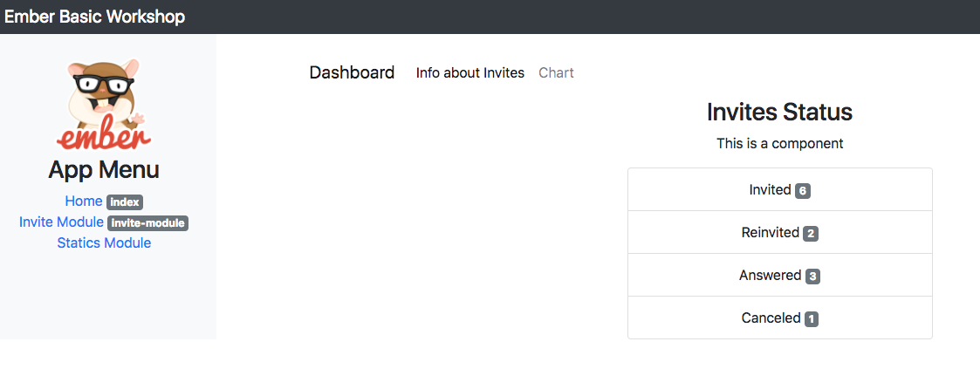The image size is (980, 369).
Task: Click the index badge next to Home
Action: [125, 202]
